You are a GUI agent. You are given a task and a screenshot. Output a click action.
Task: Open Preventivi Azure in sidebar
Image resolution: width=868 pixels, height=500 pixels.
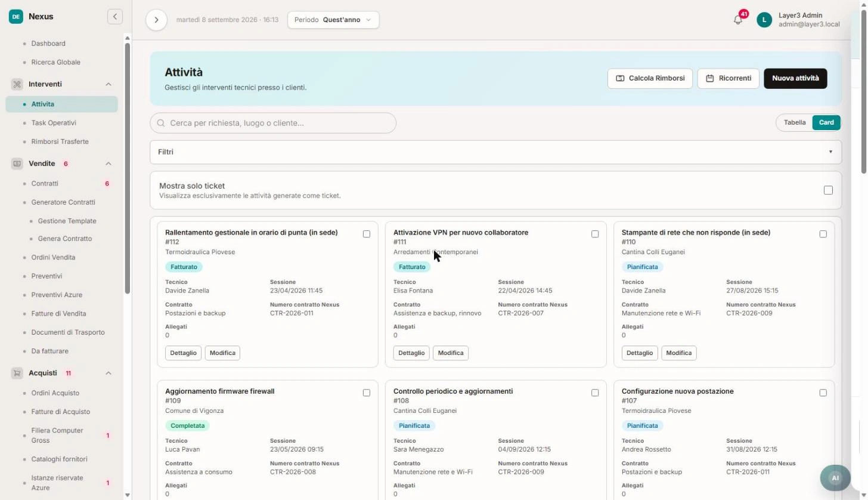click(57, 295)
